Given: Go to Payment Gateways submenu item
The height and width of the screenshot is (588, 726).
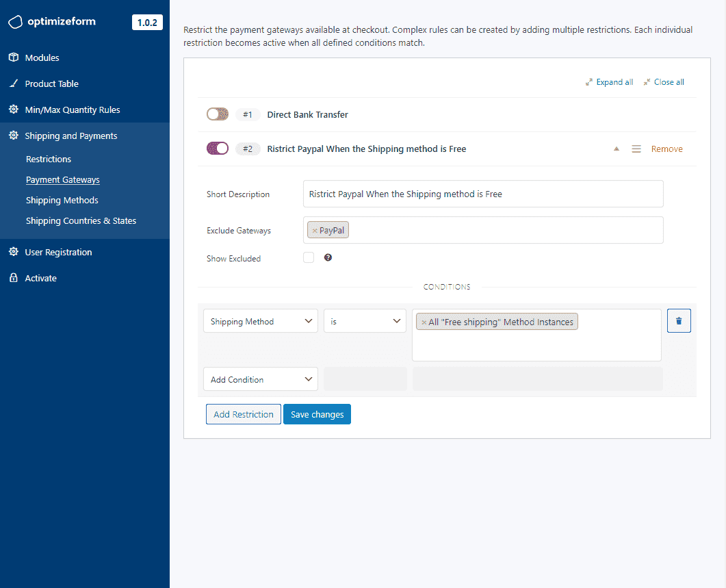Looking at the screenshot, I should tap(62, 179).
